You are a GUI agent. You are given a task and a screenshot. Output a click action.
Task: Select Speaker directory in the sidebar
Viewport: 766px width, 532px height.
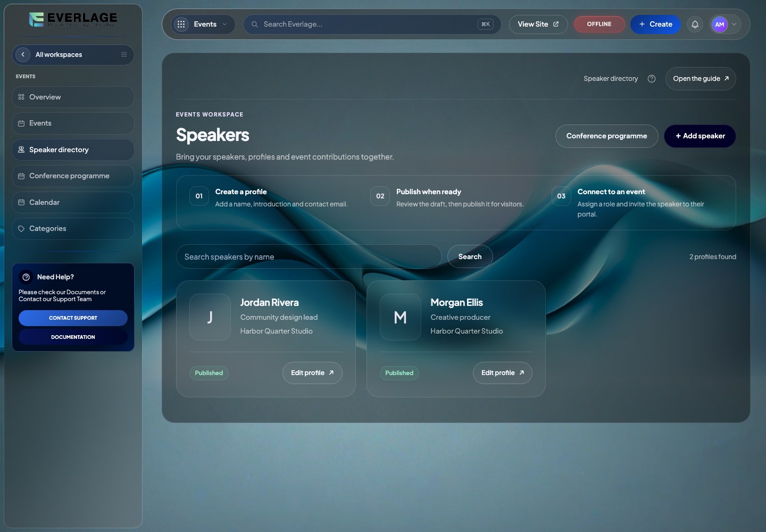click(x=73, y=149)
